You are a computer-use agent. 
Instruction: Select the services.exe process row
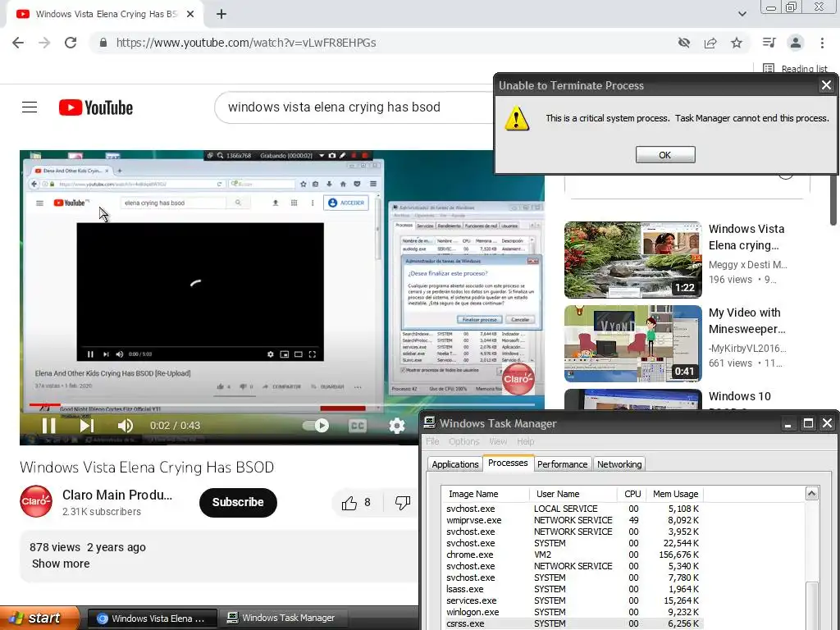coord(572,601)
